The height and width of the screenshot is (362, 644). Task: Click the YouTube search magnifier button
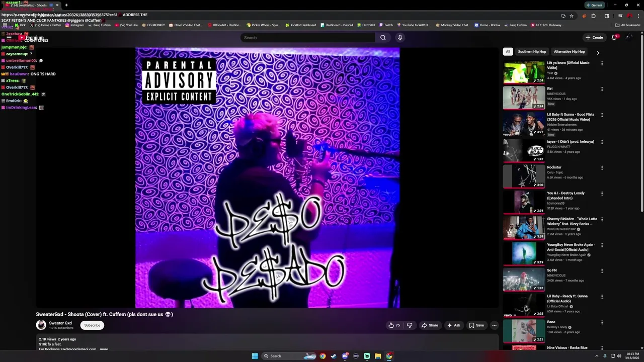[x=383, y=37]
